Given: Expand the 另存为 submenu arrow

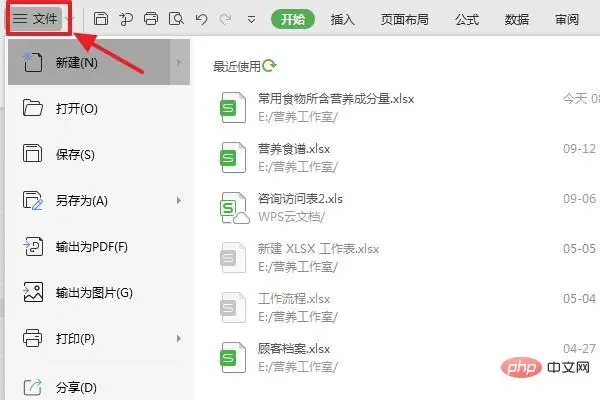Looking at the screenshot, I should tap(179, 200).
